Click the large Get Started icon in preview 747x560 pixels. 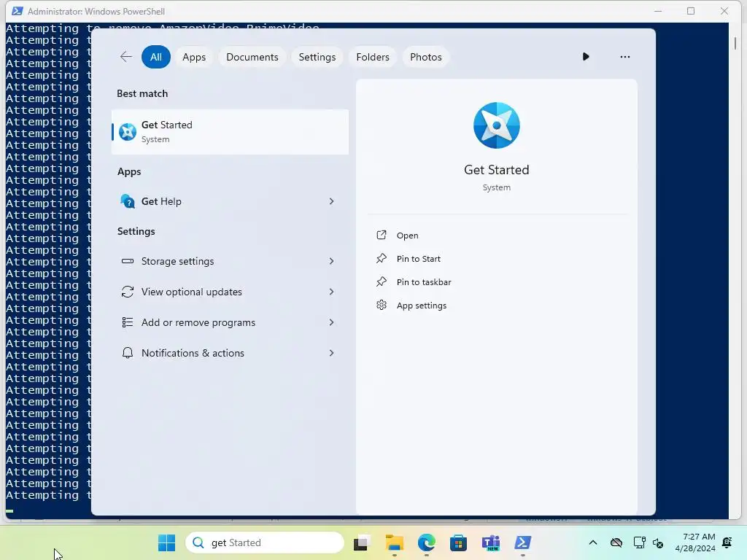click(x=496, y=125)
